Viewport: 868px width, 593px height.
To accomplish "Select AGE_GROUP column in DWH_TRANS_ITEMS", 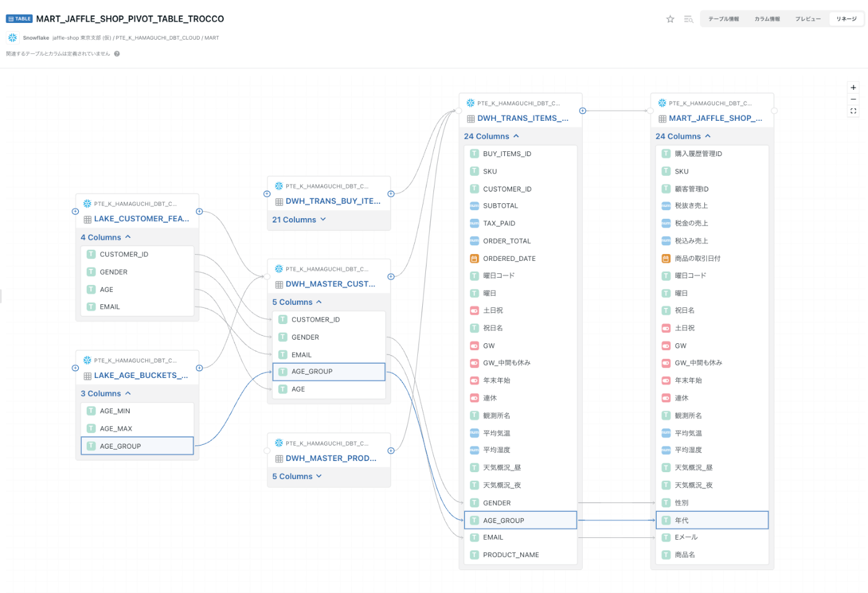I will point(520,521).
